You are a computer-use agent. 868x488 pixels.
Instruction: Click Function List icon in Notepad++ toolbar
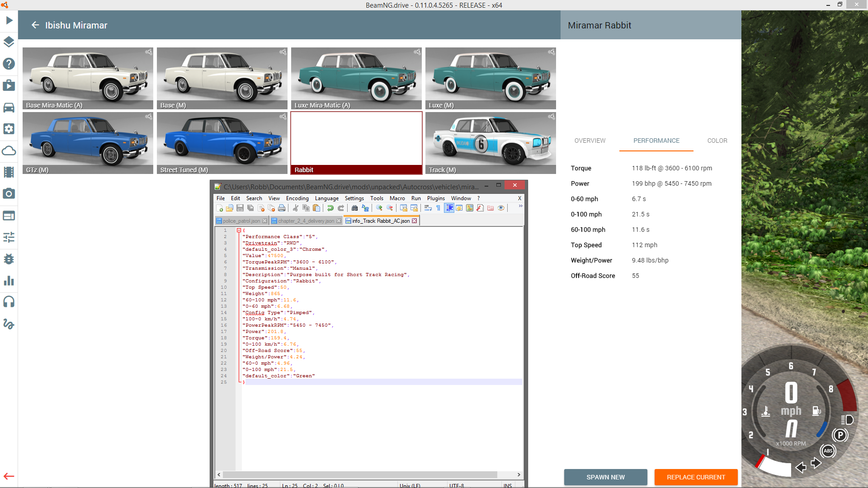coord(480,208)
